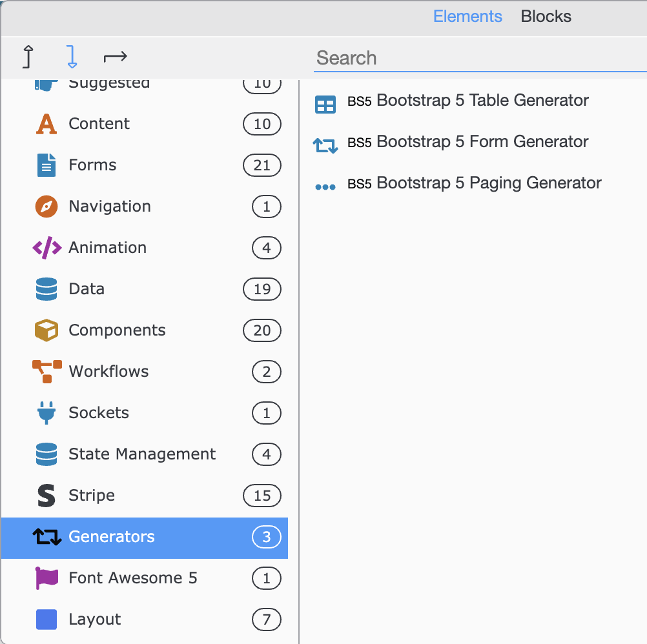Open the Components category

(145, 330)
